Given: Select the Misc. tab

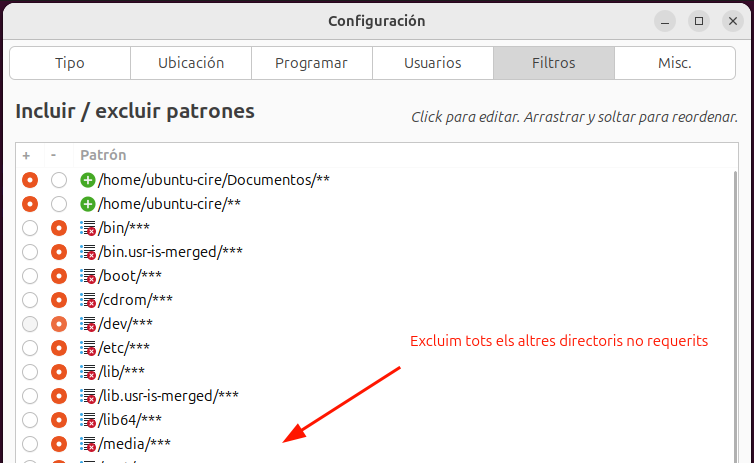Looking at the screenshot, I should point(674,63).
